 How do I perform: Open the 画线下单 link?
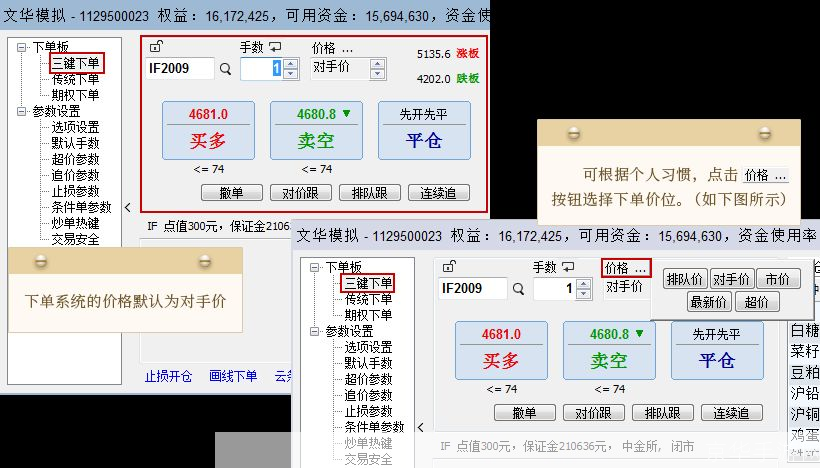click(233, 376)
